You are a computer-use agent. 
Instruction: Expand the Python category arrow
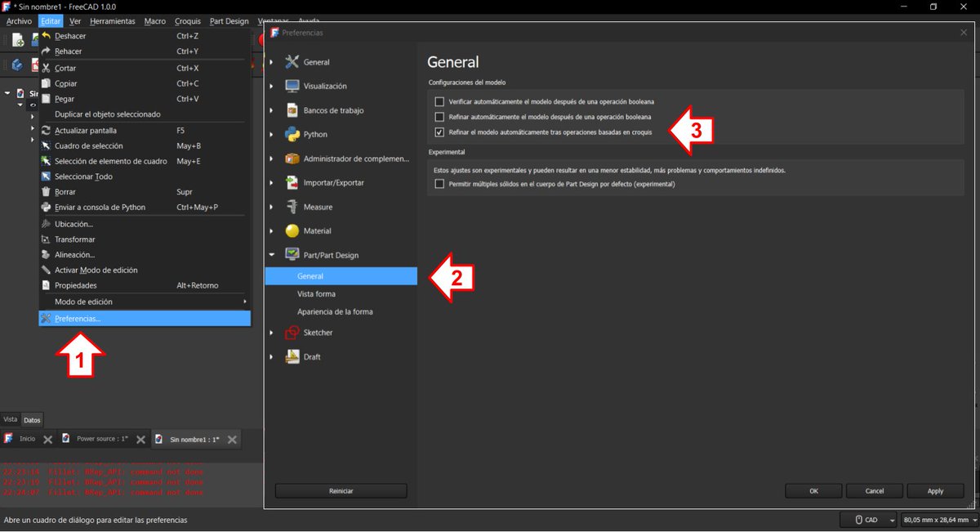point(272,134)
